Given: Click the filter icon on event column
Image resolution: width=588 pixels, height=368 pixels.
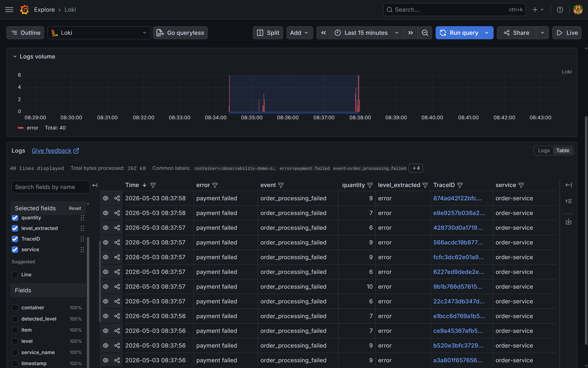Looking at the screenshot, I should [x=281, y=185].
